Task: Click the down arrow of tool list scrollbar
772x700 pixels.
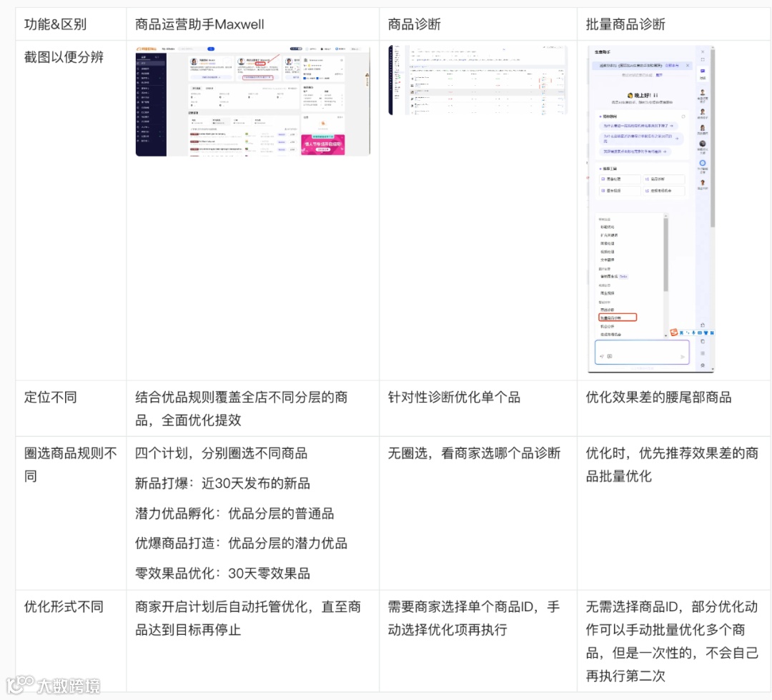Action: click(665, 335)
